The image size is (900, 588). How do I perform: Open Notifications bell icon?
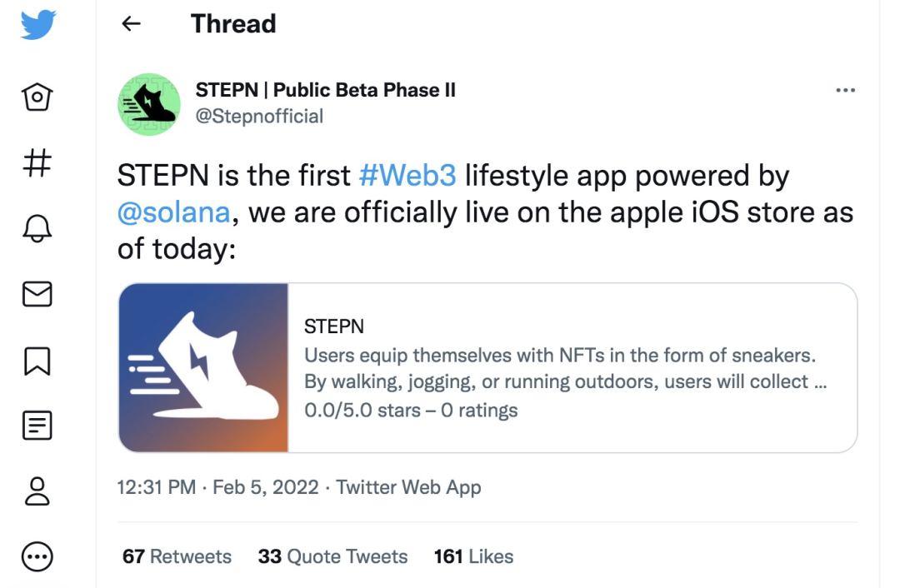37,227
